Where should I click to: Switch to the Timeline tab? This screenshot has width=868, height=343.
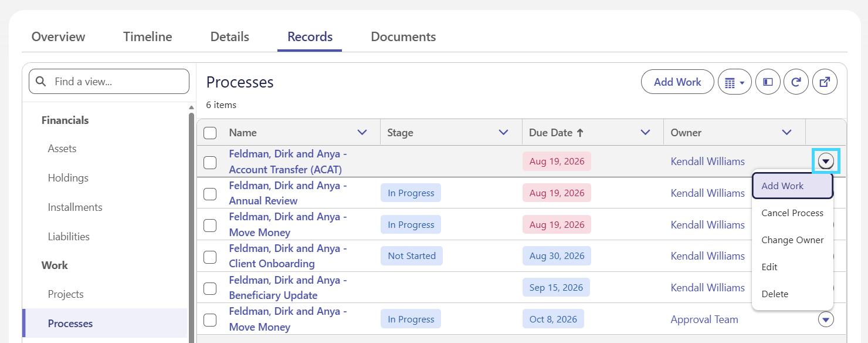point(148,36)
